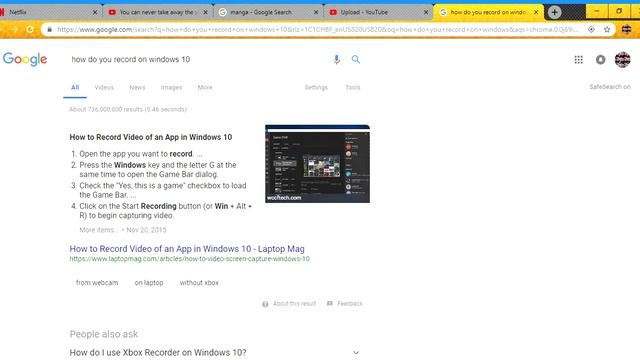
Task: Click step 'Press the Windows key and the letter G'
Action: [158, 169]
